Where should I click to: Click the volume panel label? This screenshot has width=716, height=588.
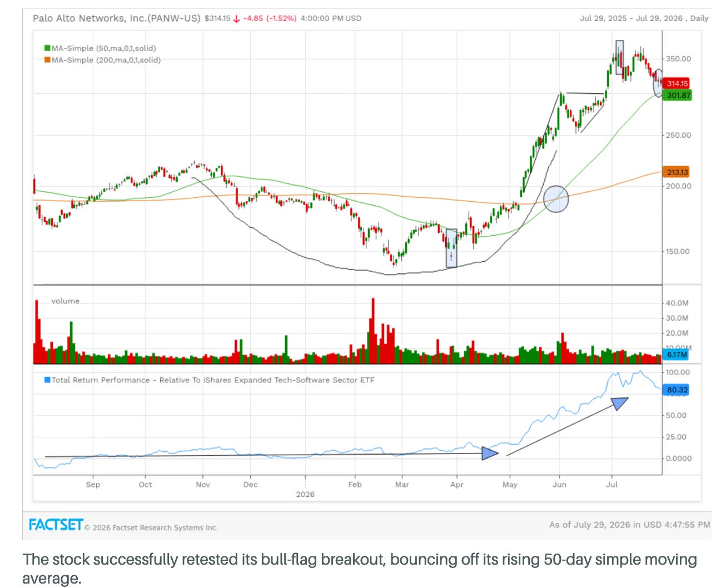(66, 301)
